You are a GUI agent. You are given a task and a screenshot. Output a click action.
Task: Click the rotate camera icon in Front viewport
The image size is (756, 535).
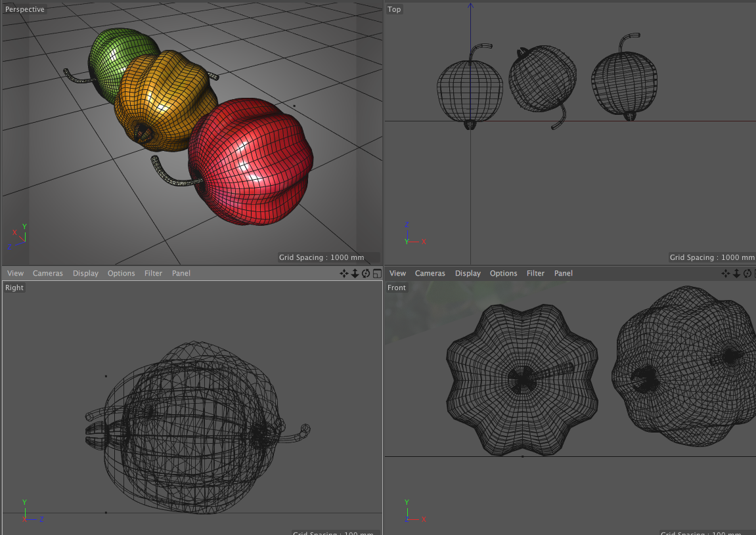click(748, 273)
